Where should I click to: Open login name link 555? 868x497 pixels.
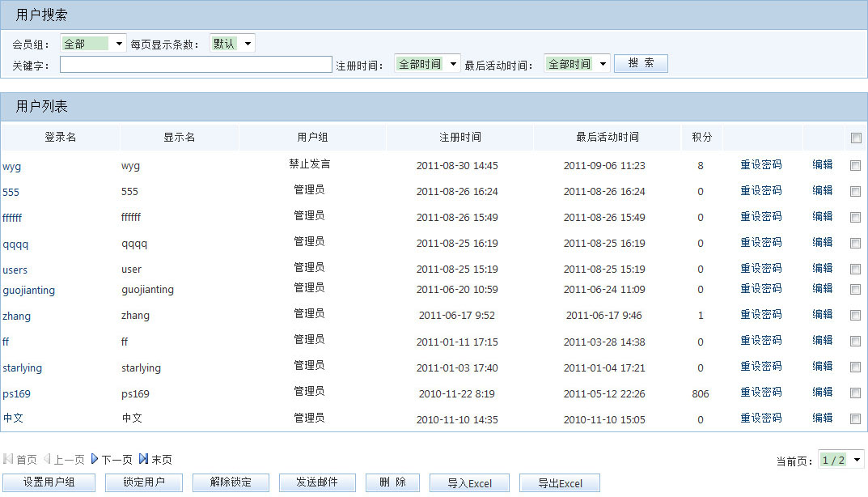[x=11, y=193]
